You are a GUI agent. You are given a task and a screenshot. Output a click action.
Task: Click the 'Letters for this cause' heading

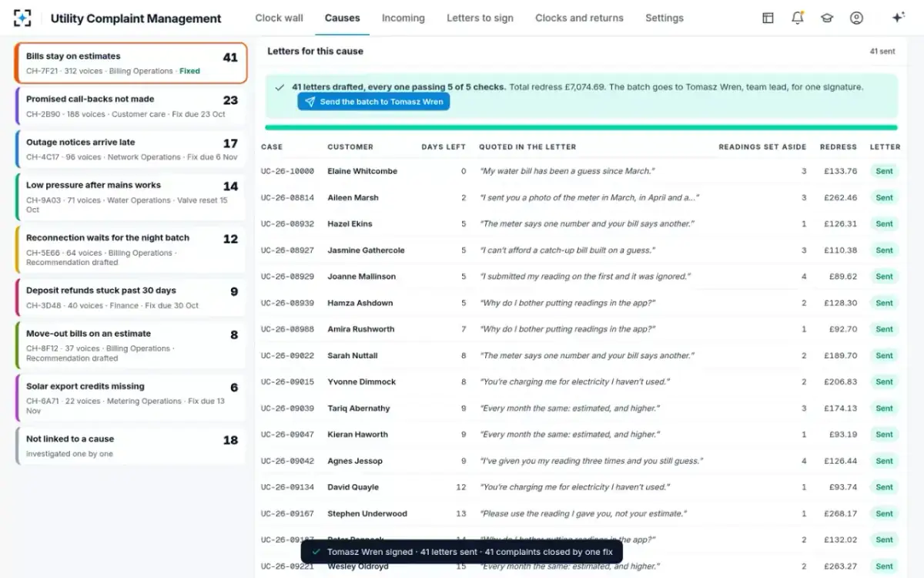tap(315, 51)
